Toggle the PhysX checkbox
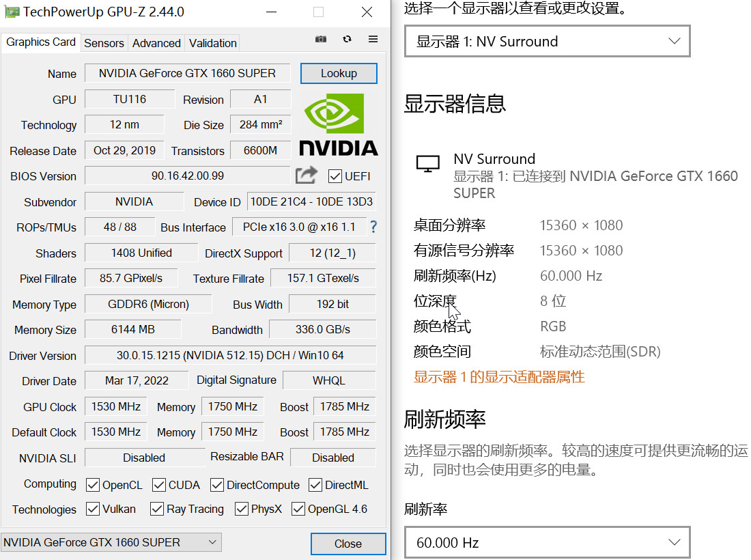This screenshot has width=751, height=560. tap(242, 509)
